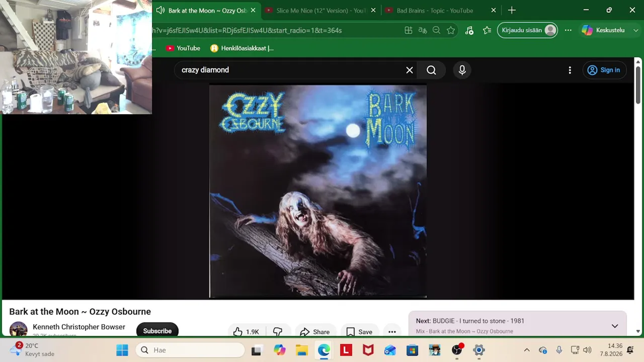644x362 pixels.
Task: Select the Bark at the Moon tab
Action: pyautogui.click(x=206, y=10)
